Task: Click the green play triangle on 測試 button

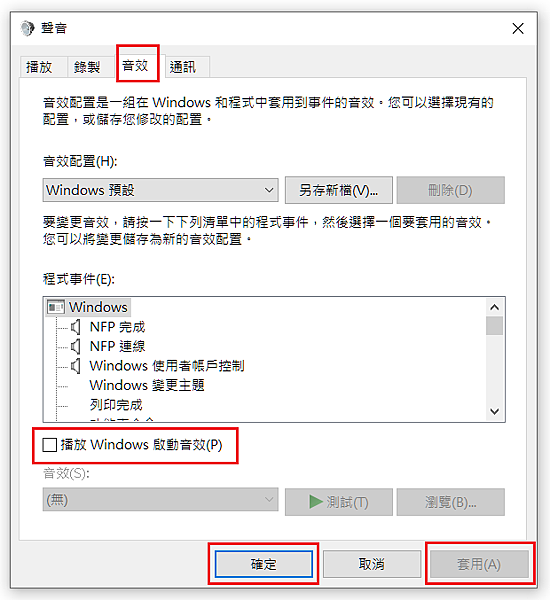Action: [x=316, y=502]
